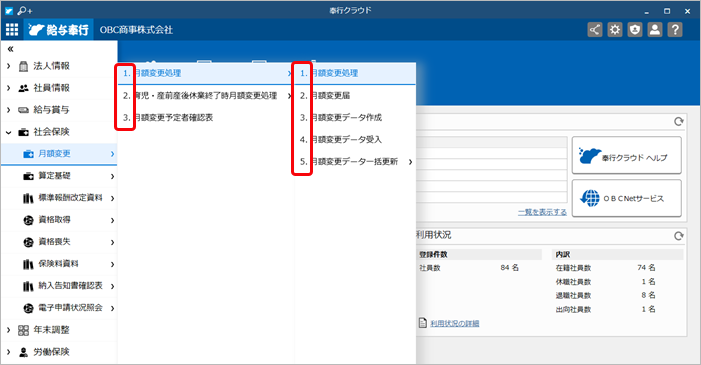Open settings gear icon in header
This screenshot has width=701, height=365.
click(x=615, y=30)
